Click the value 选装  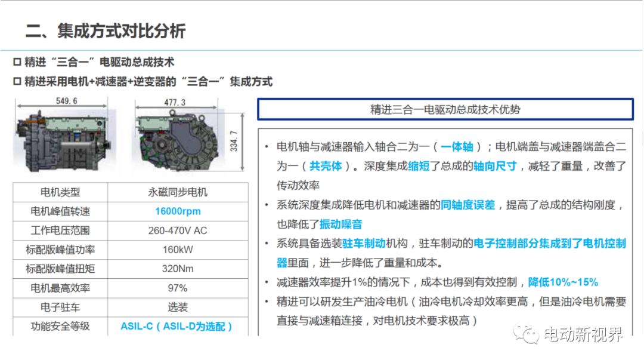coord(178,307)
